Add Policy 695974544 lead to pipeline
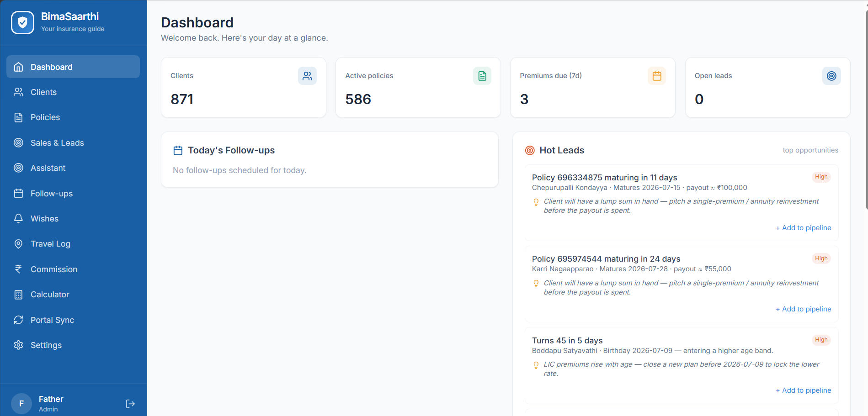This screenshot has width=868, height=416. click(x=804, y=309)
